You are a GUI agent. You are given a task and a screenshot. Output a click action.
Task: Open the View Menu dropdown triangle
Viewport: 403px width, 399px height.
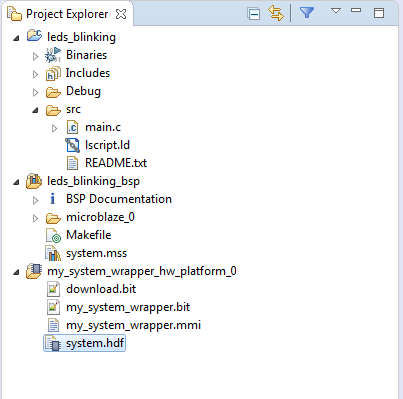336,11
